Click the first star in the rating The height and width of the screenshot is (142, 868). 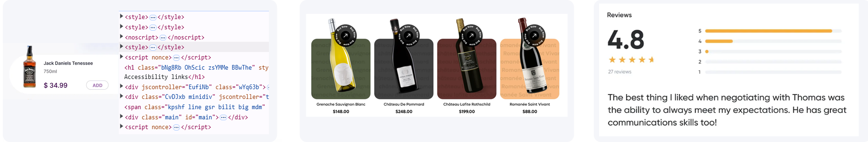point(612,60)
